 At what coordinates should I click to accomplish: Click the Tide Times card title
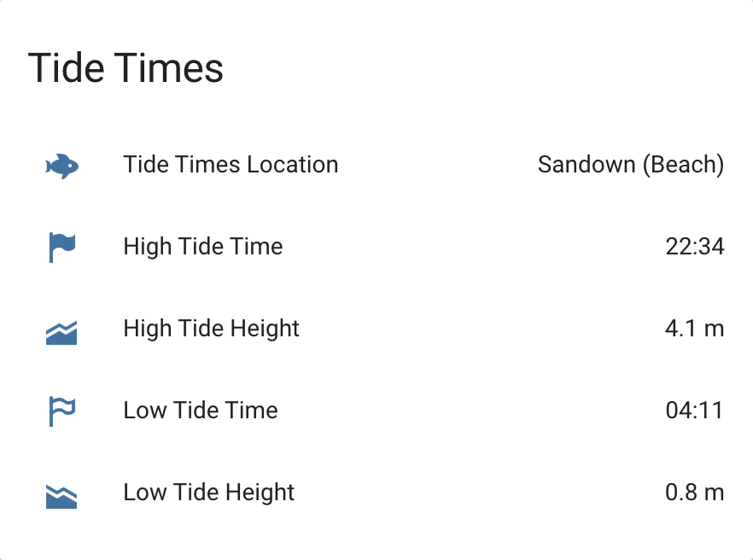coord(126,68)
